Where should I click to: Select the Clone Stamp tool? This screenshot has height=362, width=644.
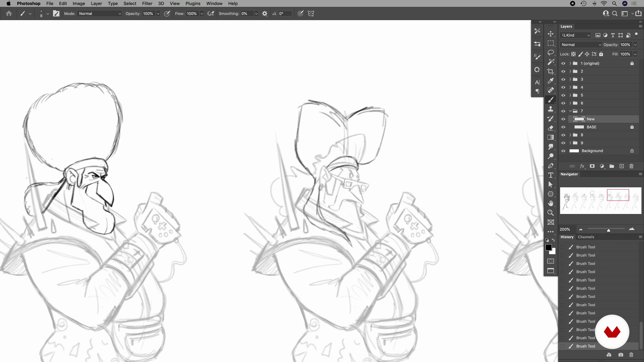[x=550, y=109]
